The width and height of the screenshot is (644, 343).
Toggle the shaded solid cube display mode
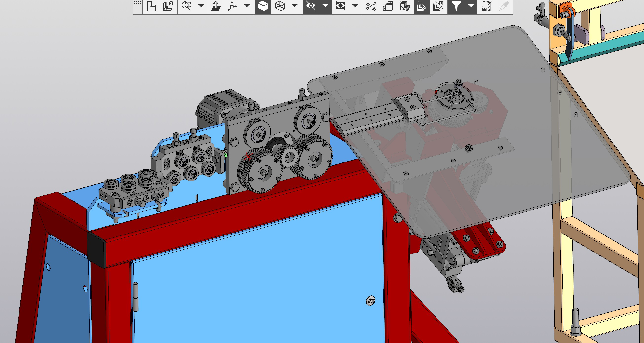[x=263, y=6]
